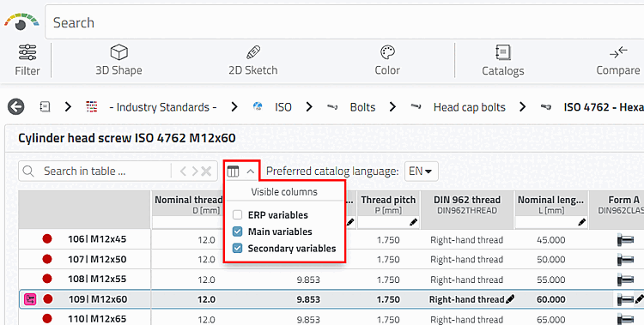Click 9.853 value in row 108
Viewport: 644px width, 325px height.
(308, 280)
